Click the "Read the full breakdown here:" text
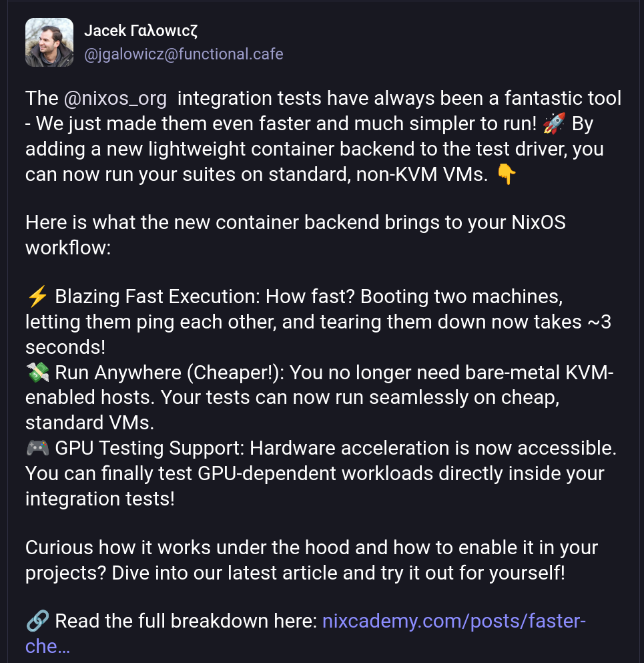Viewport: 644px width, 663px height. 186,622
